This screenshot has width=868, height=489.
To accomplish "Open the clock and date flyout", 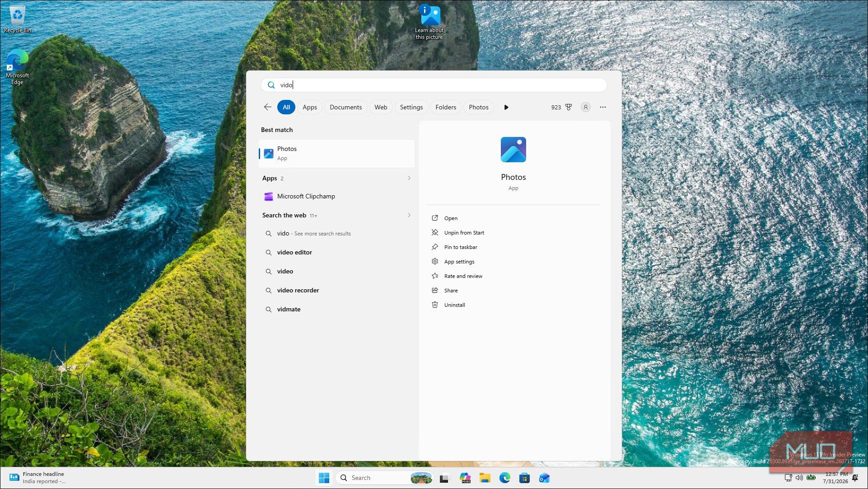I will pyautogui.click(x=835, y=478).
